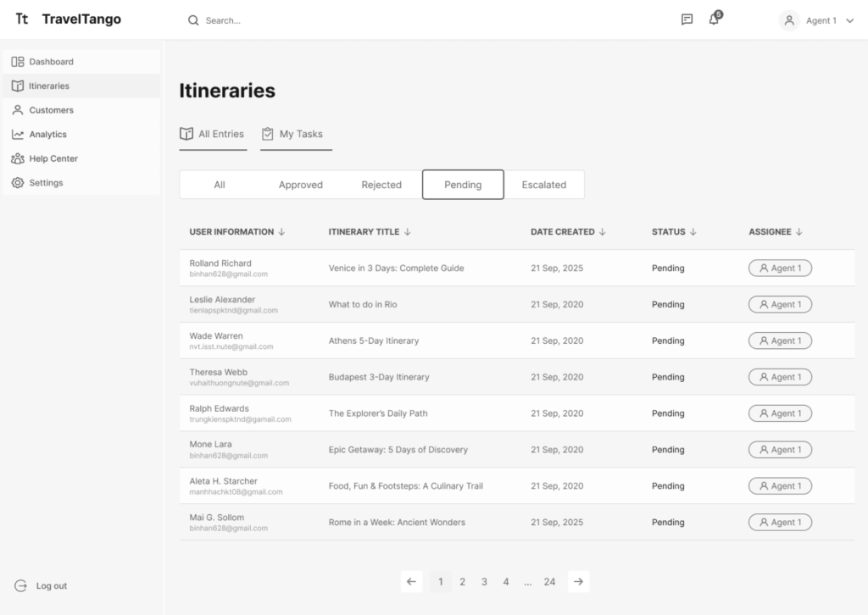Go to Customers in the sidebar
Viewport: 868px width, 615px height.
(51, 110)
